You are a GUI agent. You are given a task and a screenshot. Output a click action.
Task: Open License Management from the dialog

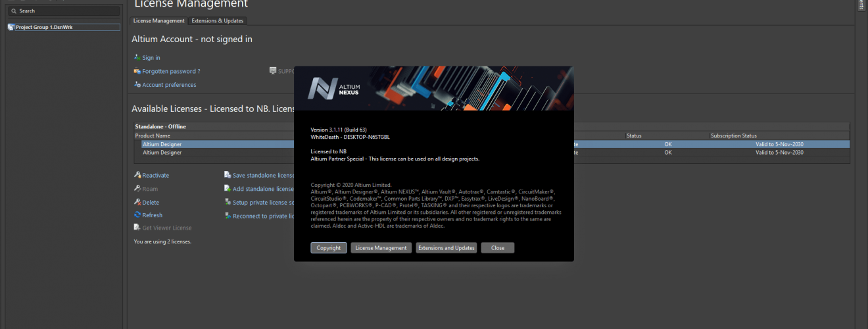381,248
